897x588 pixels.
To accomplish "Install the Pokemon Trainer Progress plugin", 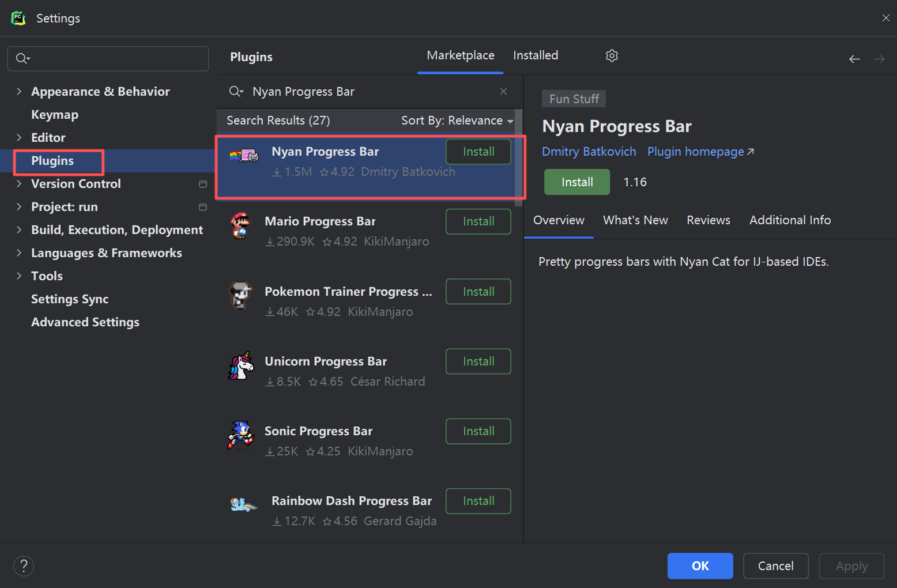I will click(478, 292).
